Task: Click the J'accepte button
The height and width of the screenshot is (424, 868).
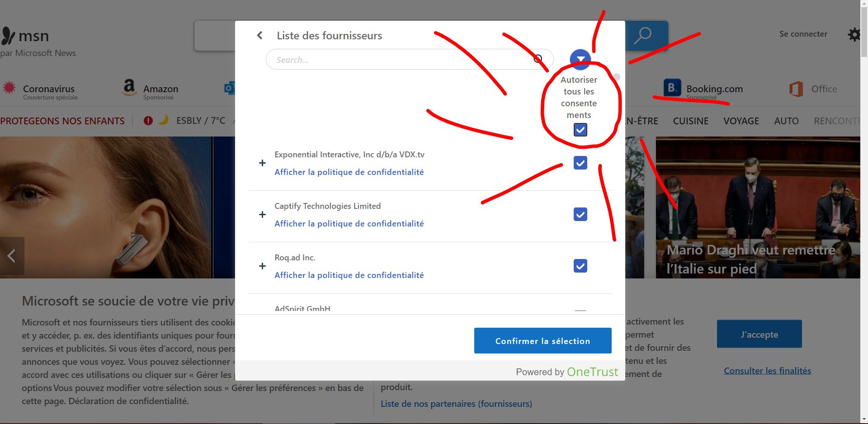Action: point(759,334)
